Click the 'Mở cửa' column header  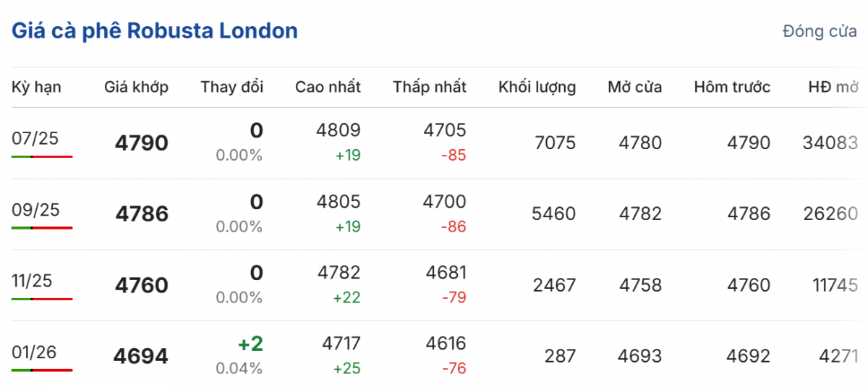[x=634, y=88]
